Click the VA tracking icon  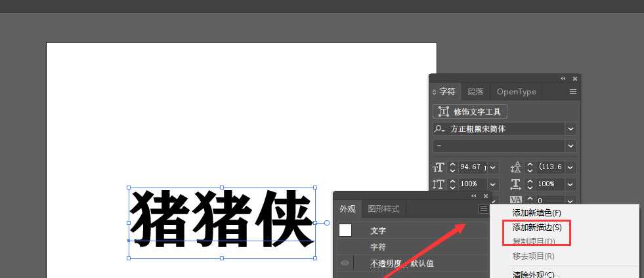click(515, 199)
